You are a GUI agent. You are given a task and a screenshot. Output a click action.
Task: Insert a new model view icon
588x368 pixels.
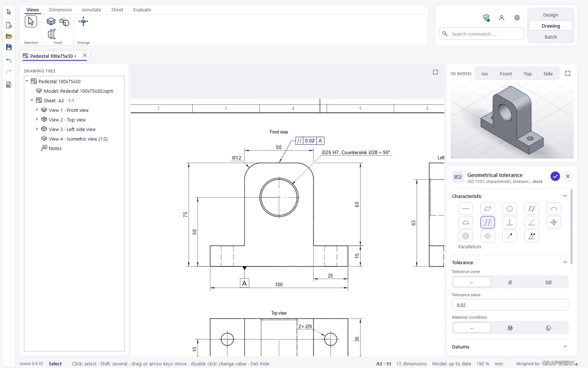pos(51,21)
